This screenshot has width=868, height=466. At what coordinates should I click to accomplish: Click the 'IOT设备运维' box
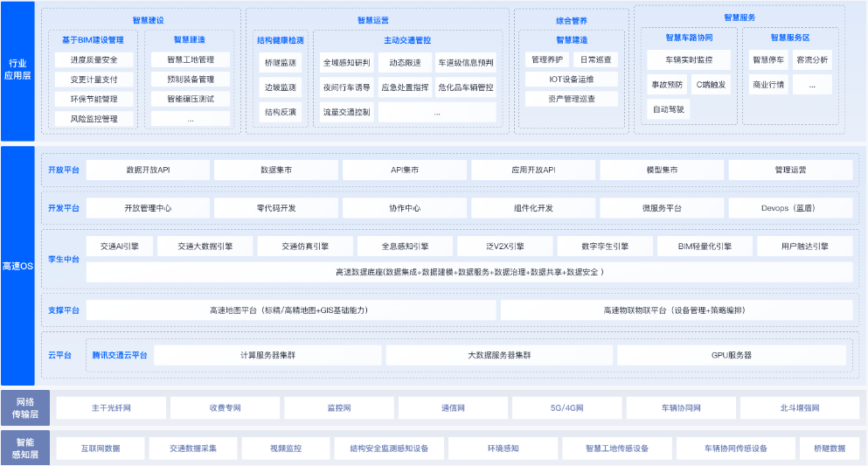[x=572, y=80]
